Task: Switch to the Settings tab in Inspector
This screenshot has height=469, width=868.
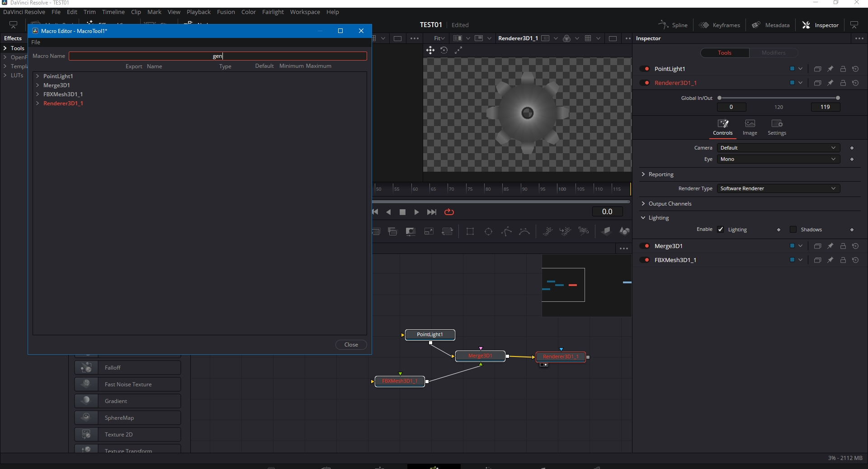Action: (x=777, y=128)
